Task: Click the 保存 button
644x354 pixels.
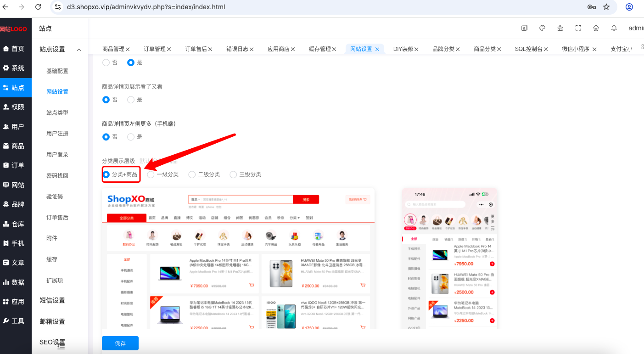Action: [120, 343]
